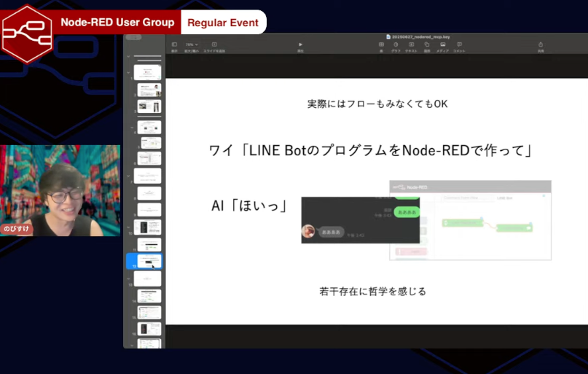Open the Keynote View (表示) menu button
This screenshot has width=588, height=374.
point(174,47)
